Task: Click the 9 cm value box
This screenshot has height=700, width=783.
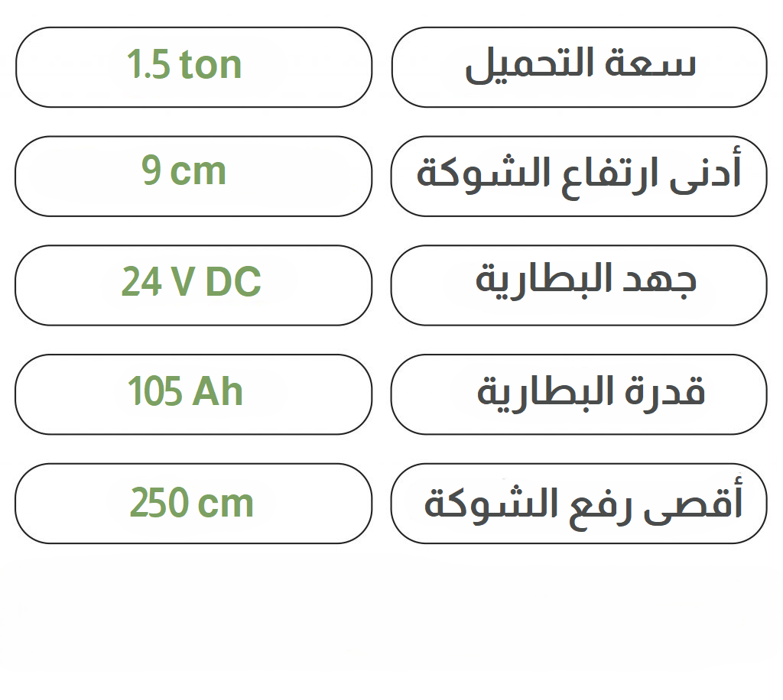Action: pos(193,176)
